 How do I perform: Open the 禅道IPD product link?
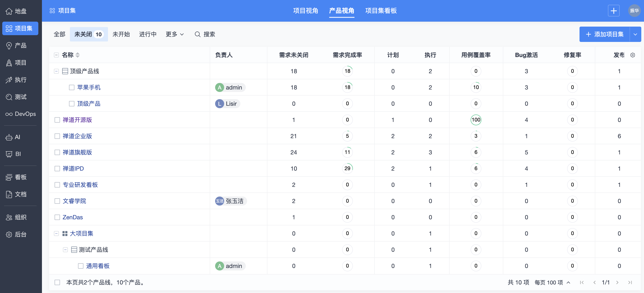[x=73, y=169]
